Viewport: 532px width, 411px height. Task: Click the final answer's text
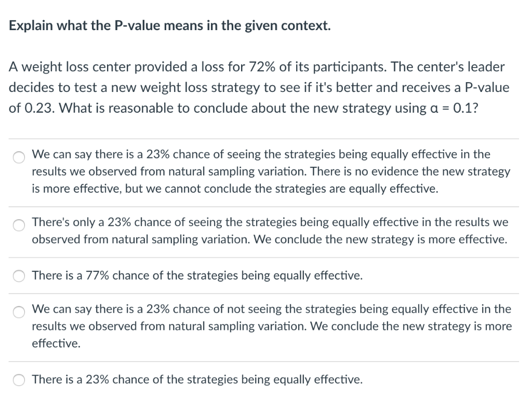click(197, 380)
